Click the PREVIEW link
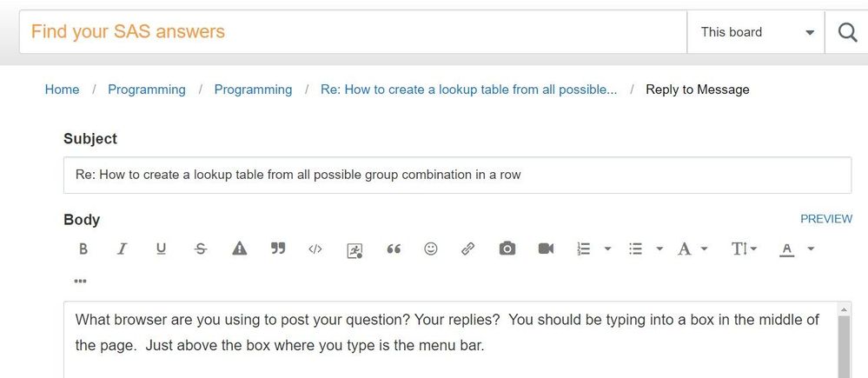Screen dimensions: 868x378 tap(826, 219)
